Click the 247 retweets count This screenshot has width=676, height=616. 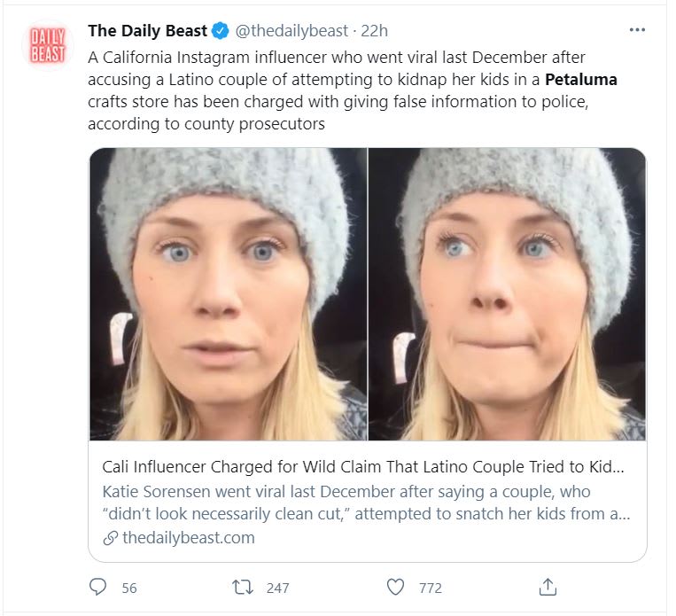tap(277, 588)
